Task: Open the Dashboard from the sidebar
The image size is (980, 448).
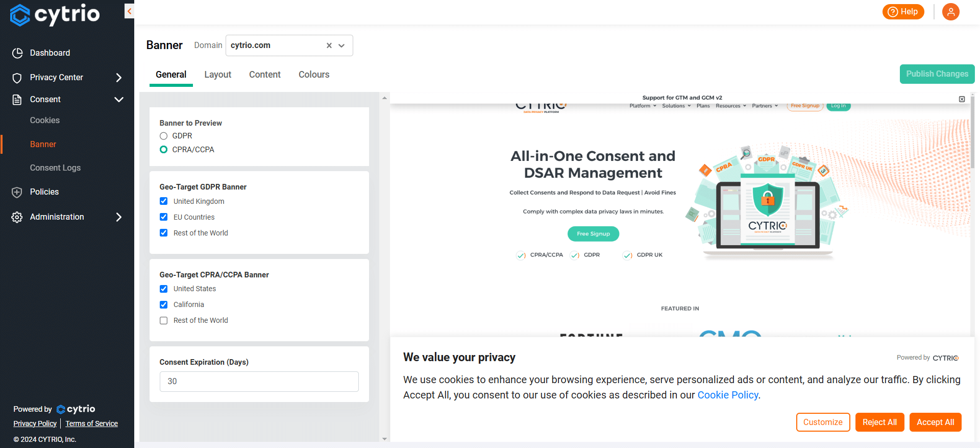Action: pyautogui.click(x=50, y=53)
